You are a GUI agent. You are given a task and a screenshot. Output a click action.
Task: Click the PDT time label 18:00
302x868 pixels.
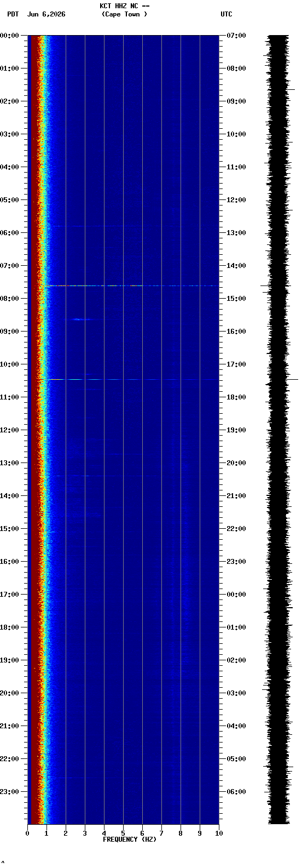pyautogui.click(x=10, y=627)
